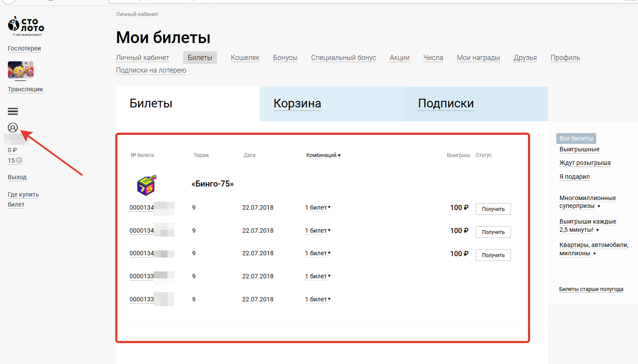The image size is (638, 364).
Task: Open the lottery balls broadcast thumbnail
Action: [20, 70]
